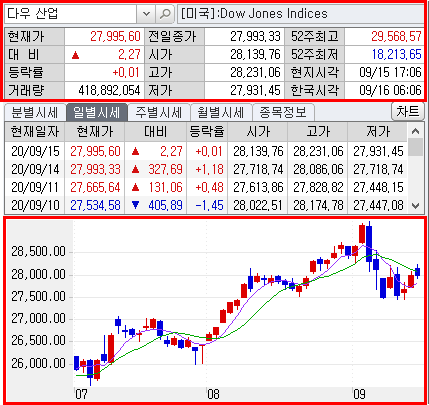Open the 종목정보 tab
The height and width of the screenshot is (405, 429).
[x=283, y=112]
